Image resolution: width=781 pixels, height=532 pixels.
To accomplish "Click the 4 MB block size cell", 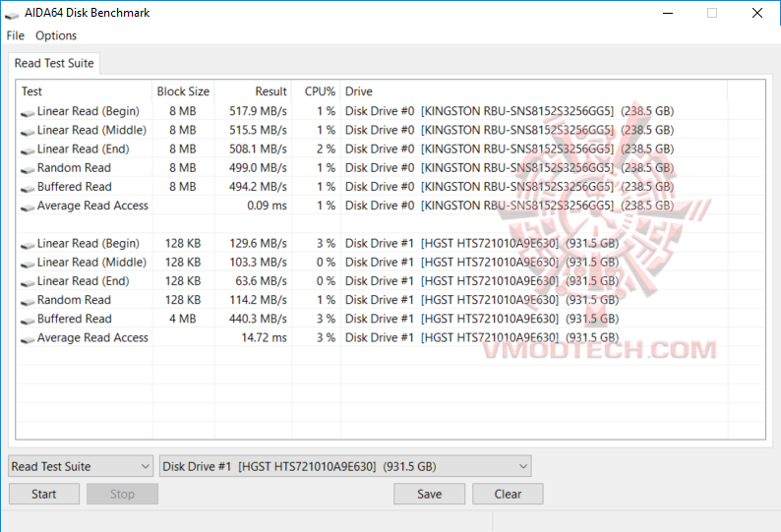I will tap(183, 319).
